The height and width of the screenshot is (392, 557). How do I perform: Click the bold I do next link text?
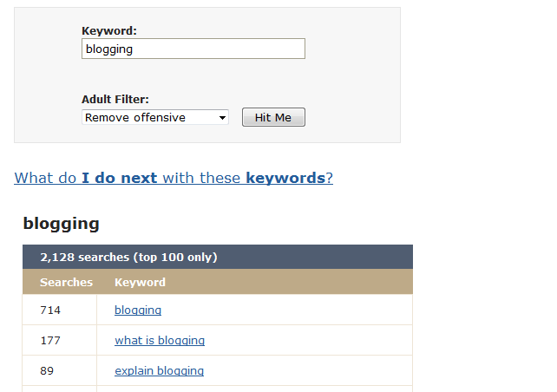[x=120, y=178]
